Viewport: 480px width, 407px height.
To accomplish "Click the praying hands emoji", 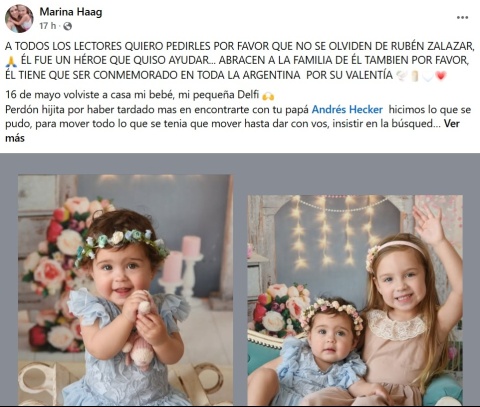I will coord(11,61).
